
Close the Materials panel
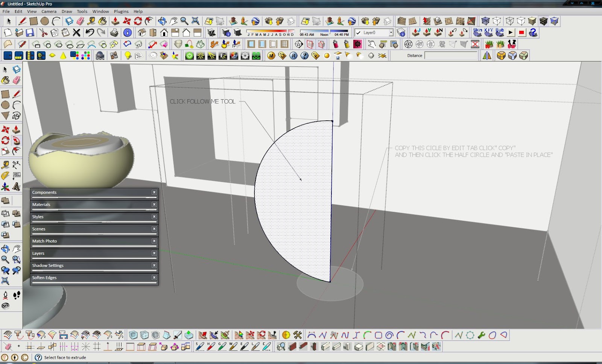coord(154,204)
